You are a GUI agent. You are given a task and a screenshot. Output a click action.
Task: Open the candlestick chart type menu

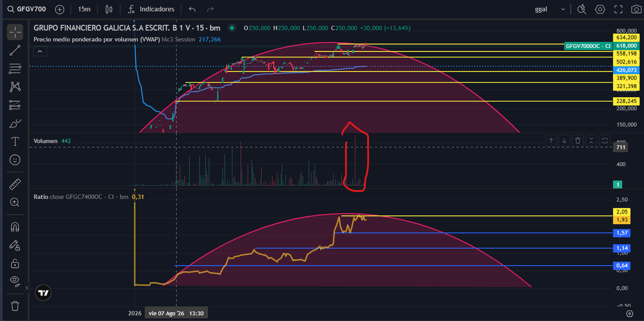[x=109, y=9]
